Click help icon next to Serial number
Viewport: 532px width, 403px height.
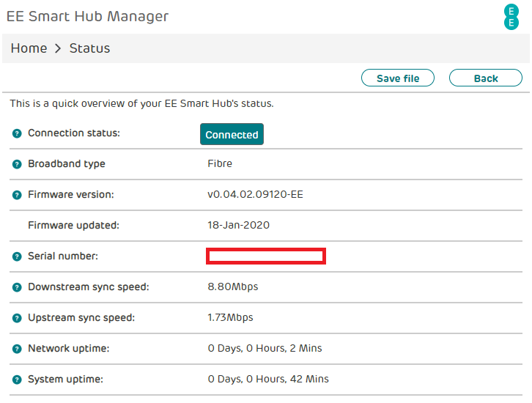click(17, 256)
